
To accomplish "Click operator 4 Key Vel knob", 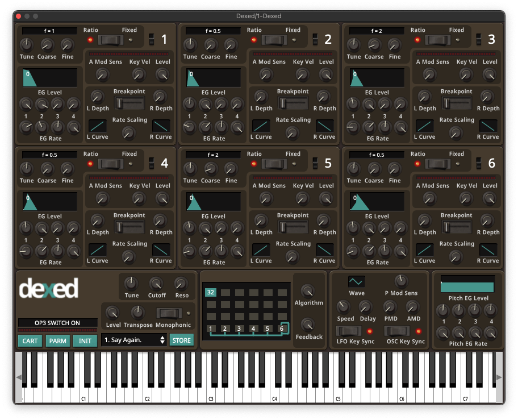I will 139,198.
